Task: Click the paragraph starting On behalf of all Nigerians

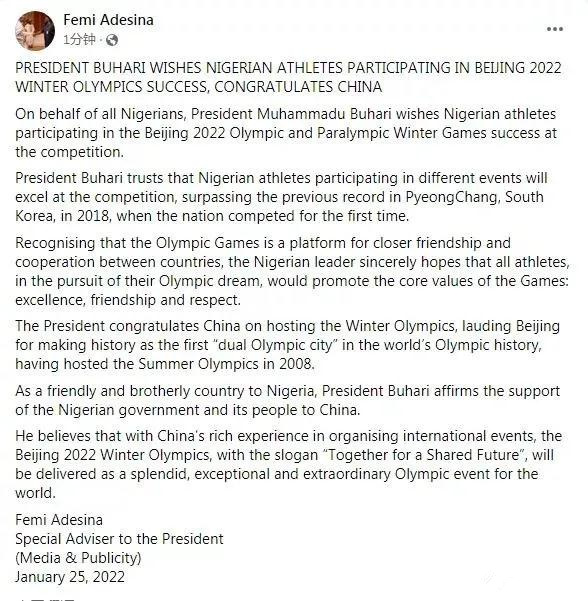Action: 286,133
